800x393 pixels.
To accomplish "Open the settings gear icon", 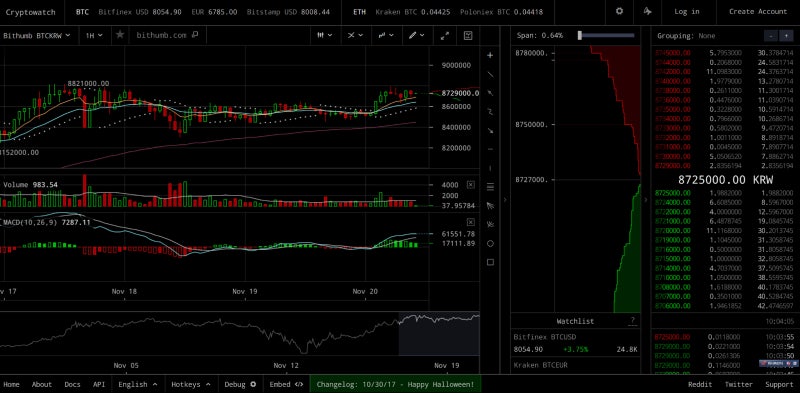I will pos(619,11).
